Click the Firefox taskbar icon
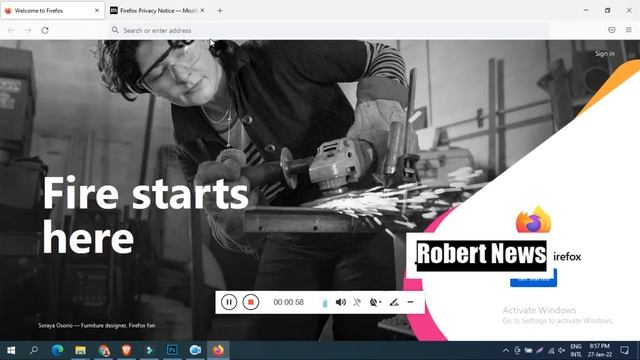Screen dimensions: 640x360 218,350
